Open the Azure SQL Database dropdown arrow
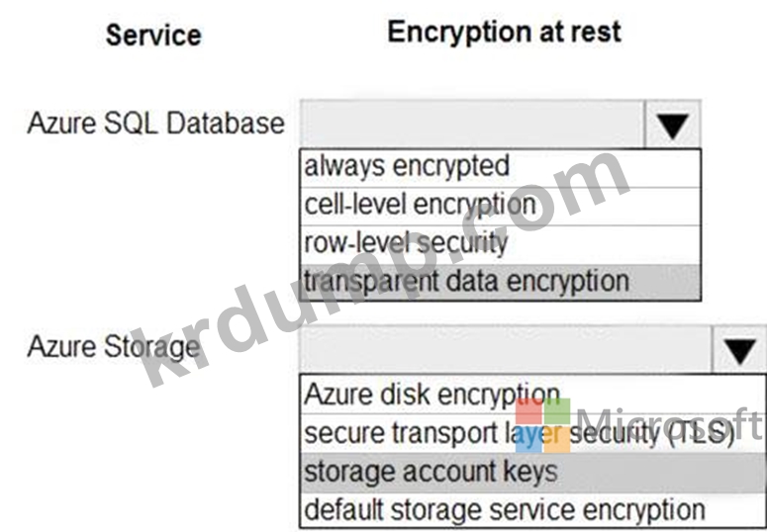 click(x=673, y=125)
